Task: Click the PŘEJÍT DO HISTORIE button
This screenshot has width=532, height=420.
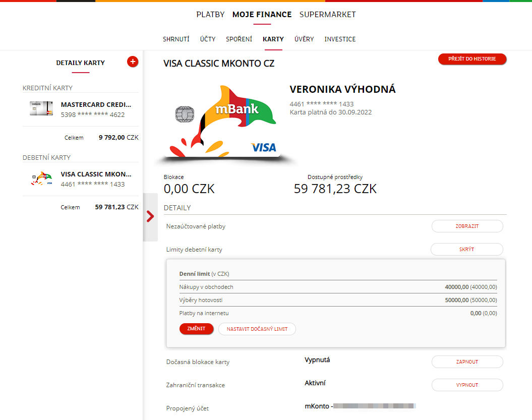Action: click(472, 58)
